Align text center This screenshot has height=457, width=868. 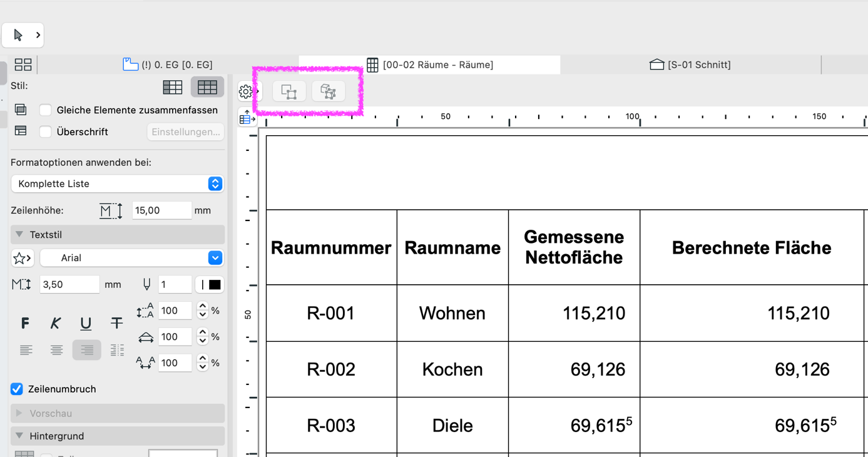pos(56,350)
